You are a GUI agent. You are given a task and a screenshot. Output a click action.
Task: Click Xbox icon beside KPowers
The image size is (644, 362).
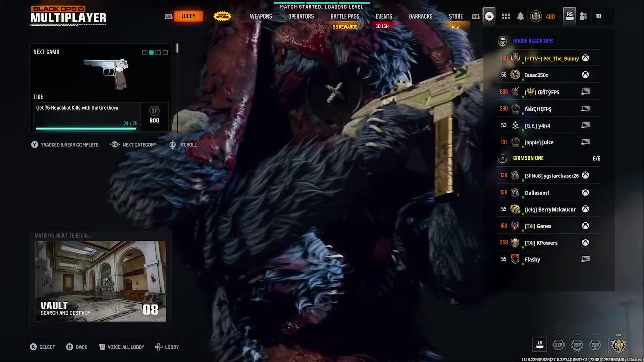(585, 242)
